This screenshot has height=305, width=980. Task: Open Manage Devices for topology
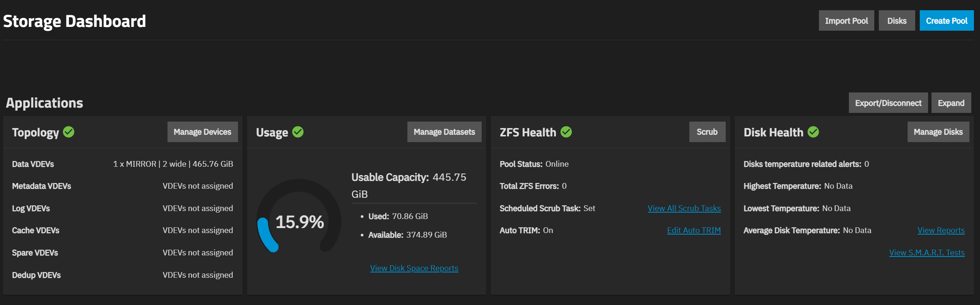coord(202,132)
